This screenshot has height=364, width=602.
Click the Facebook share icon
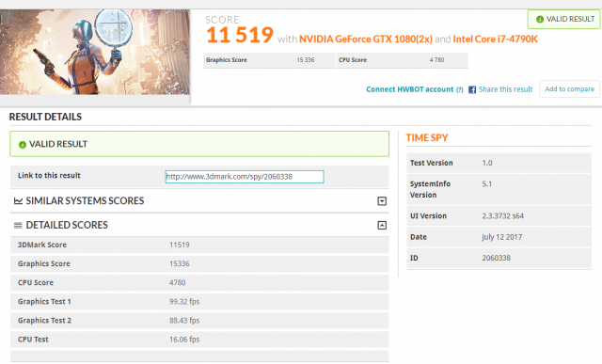click(472, 90)
